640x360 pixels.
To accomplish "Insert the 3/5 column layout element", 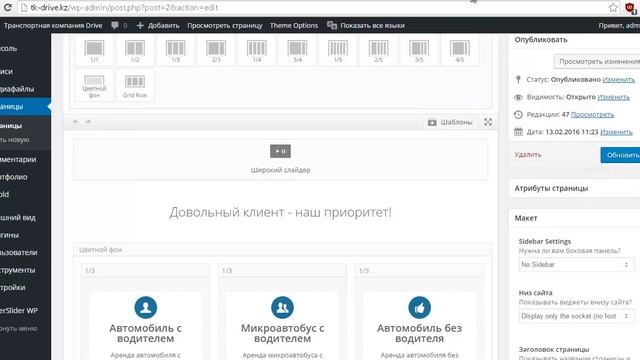I will pos(419,51).
